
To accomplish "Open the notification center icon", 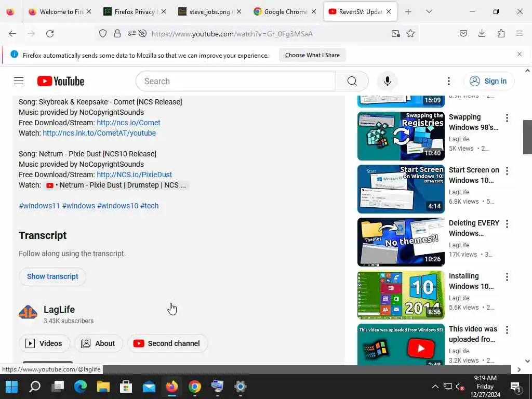I will 515,387.
